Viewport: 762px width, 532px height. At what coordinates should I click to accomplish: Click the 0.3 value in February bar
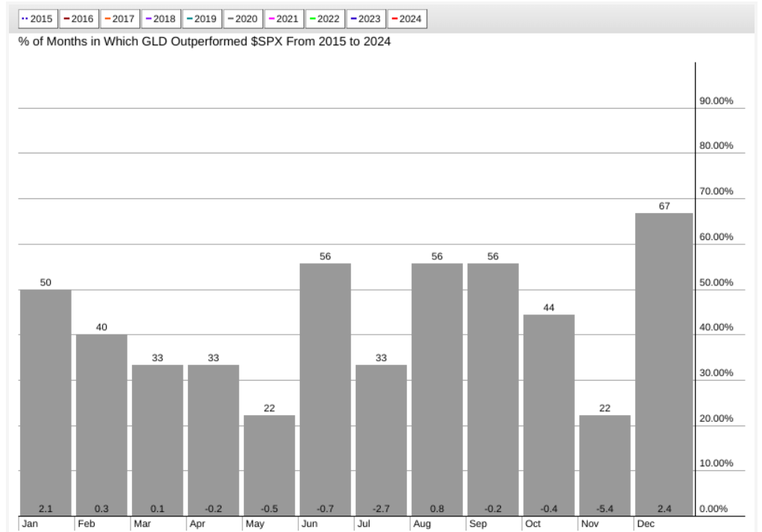click(101, 509)
